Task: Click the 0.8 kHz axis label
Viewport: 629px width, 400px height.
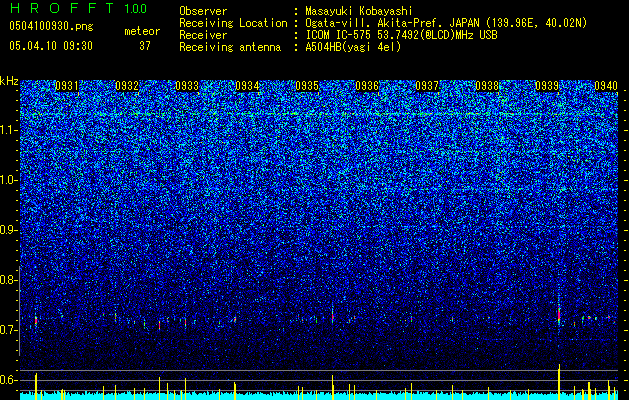Action: pos(8,280)
